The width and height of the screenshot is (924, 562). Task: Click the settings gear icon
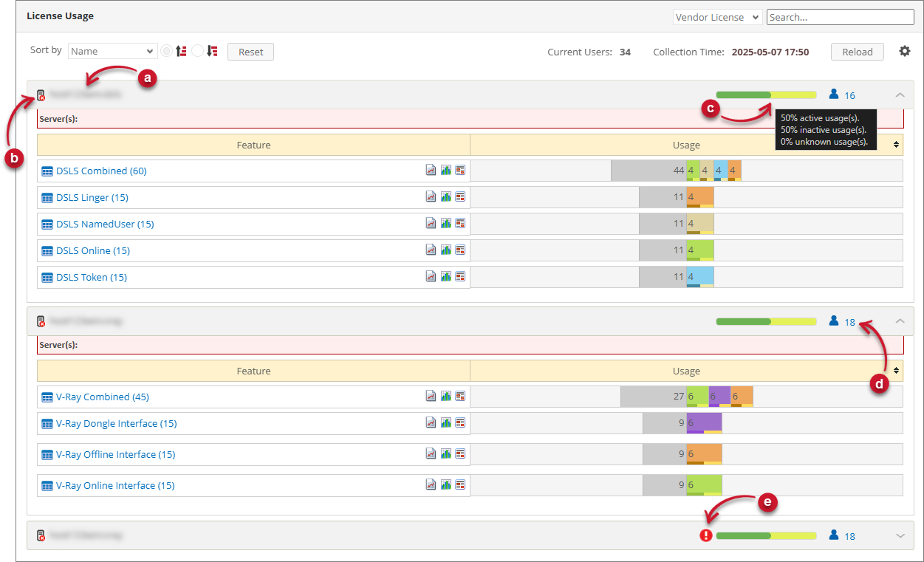point(905,52)
